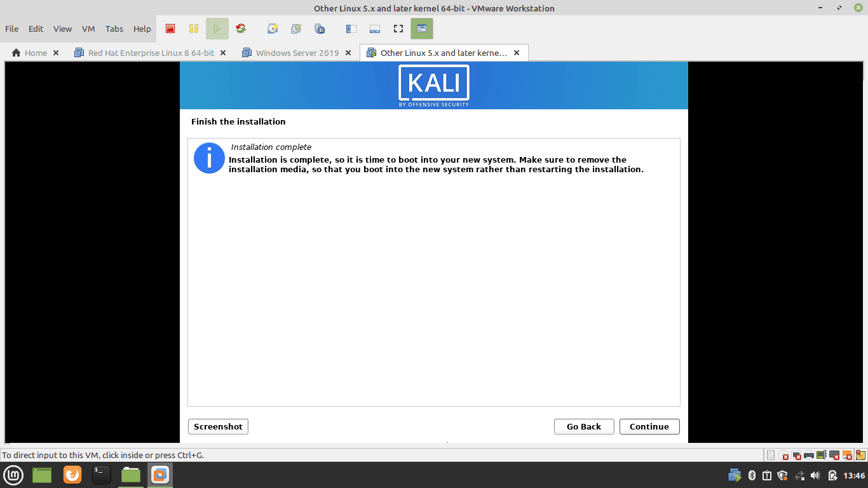Click the network adapter card status icon
The height and width of the screenshot is (488, 868).
point(822,455)
